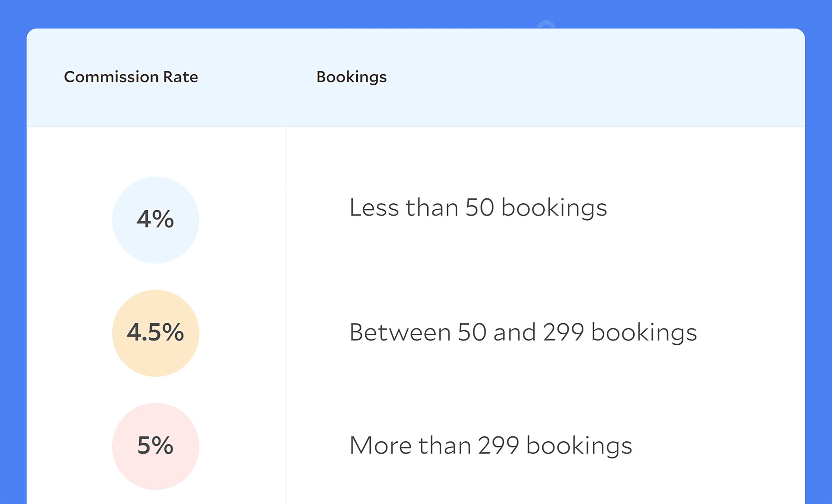Click the number 50 in the "Less than" row
832x504 pixels.
pyautogui.click(x=480, y=207)
